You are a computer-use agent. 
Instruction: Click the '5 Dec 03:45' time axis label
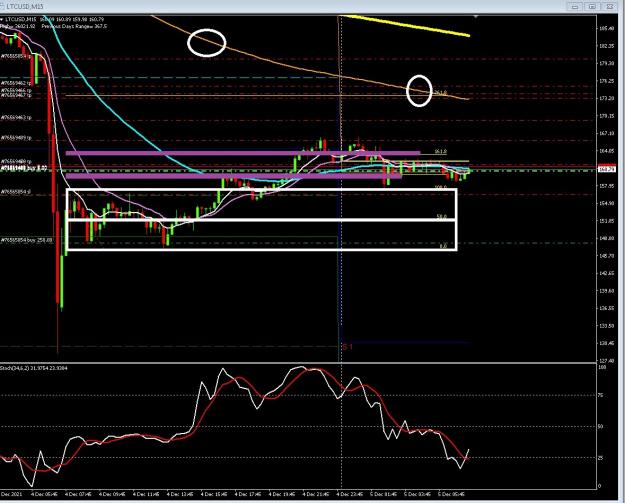point(418,494)
